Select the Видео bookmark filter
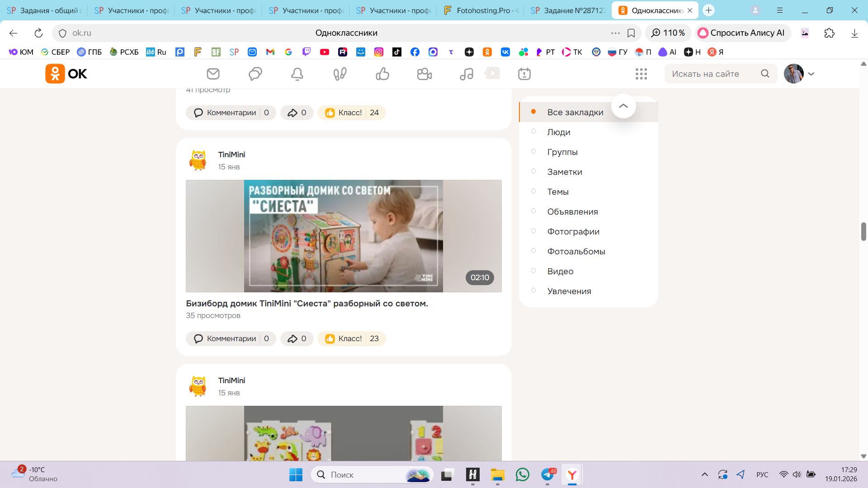Viewport: 868px width, 488px height. (560, 271)
